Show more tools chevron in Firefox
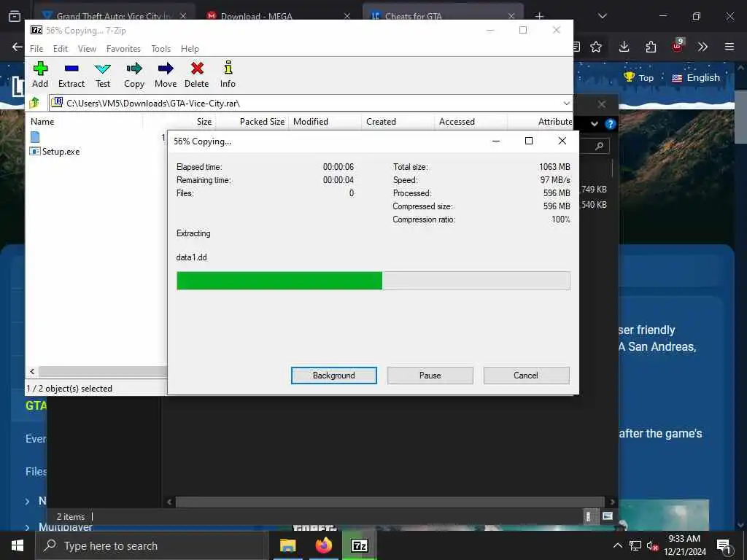This screenshot has height=560, width=747. pyautogui.click(x=703, y=47)
